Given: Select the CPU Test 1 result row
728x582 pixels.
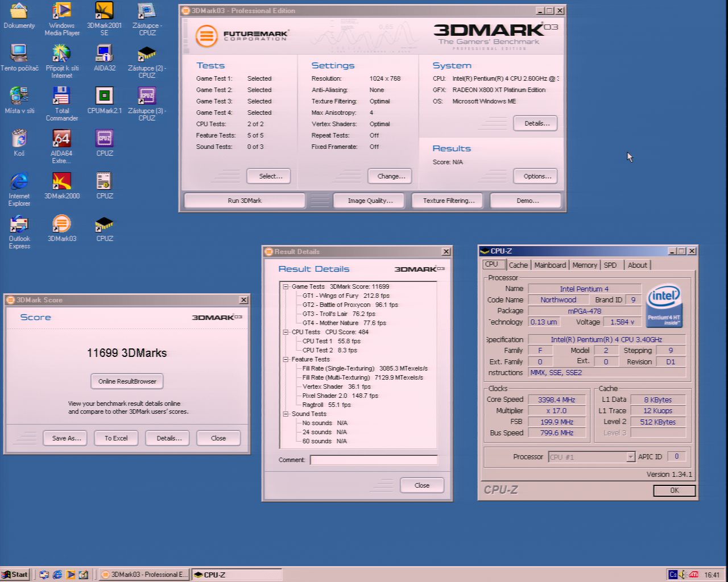Looking at the screenshot, I should pyautogui.click(x=331, y=341).
